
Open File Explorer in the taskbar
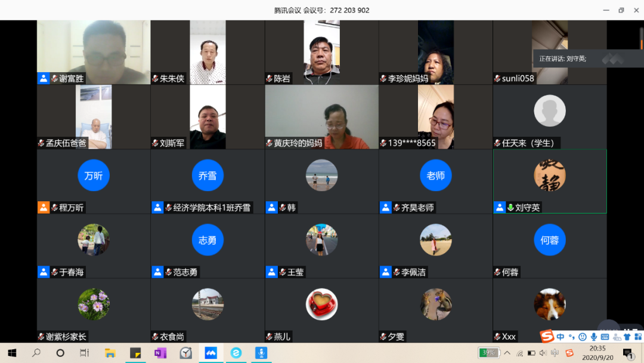pos(110,353)
